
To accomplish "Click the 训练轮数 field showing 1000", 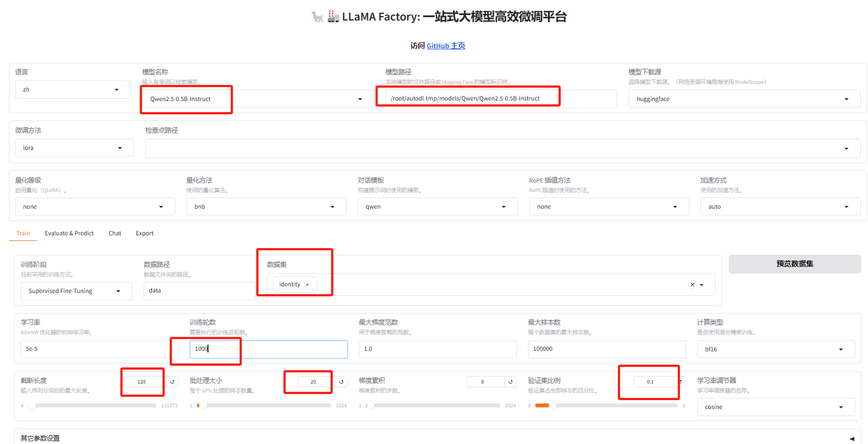I will (268, 349).
